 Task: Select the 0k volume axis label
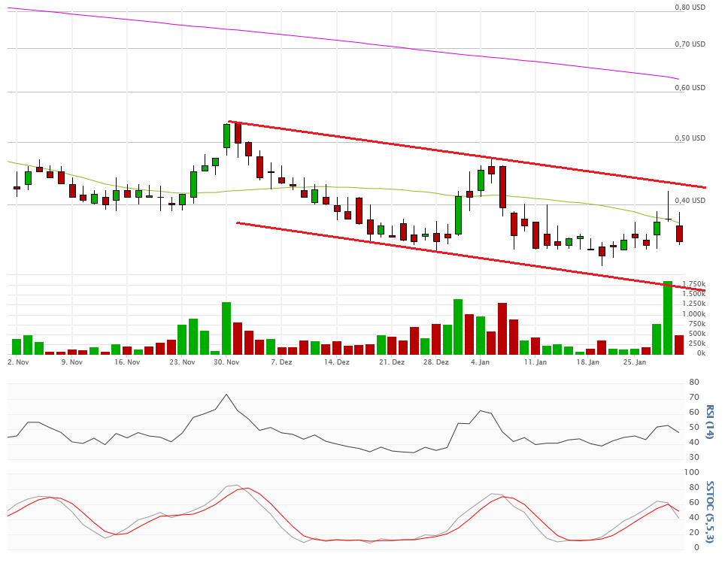pyautogui.click(x=701, y=353)
